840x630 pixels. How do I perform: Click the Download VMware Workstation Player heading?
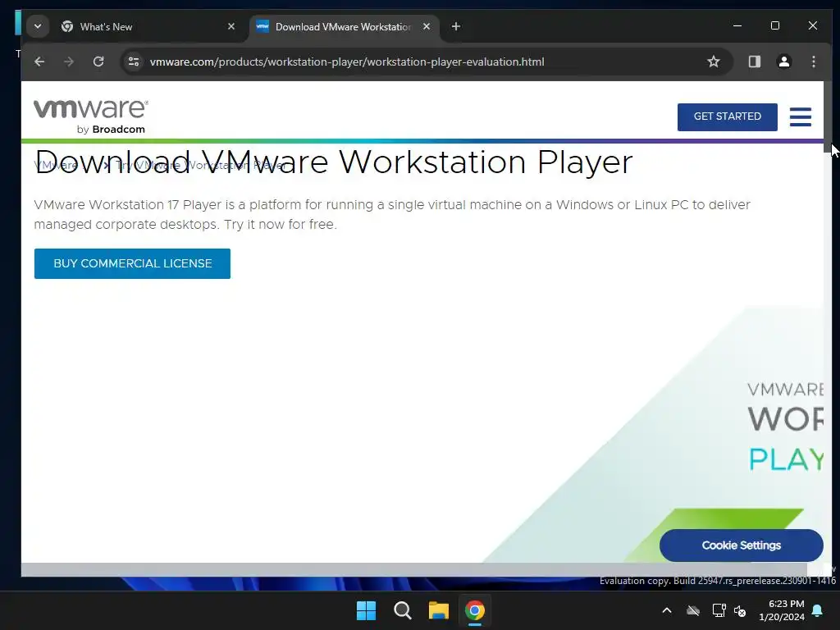pos(334,162)
